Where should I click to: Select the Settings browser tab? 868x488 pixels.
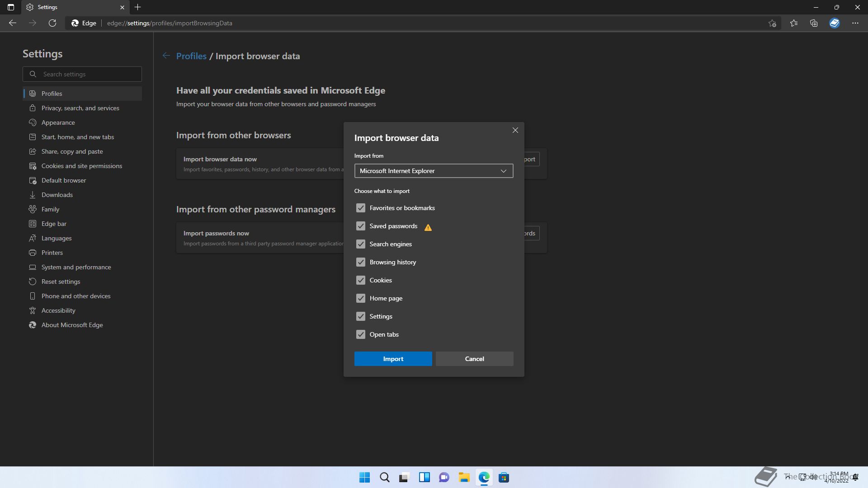pos(75,7)
